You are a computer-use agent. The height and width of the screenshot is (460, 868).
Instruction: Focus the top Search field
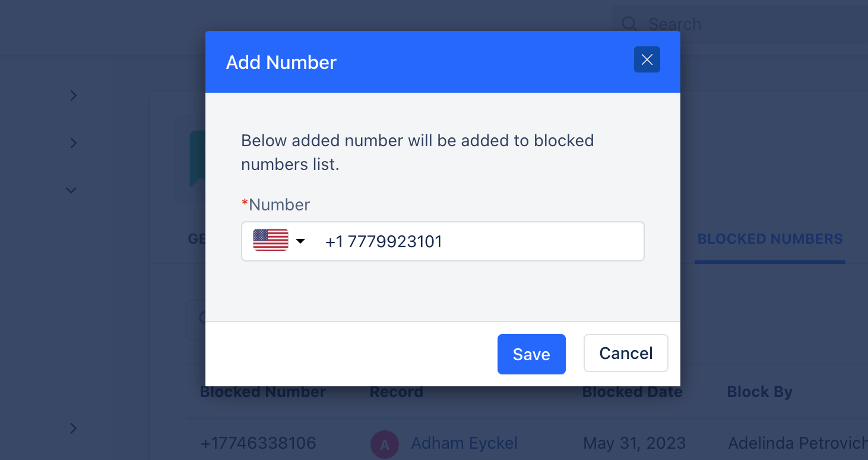740,24
